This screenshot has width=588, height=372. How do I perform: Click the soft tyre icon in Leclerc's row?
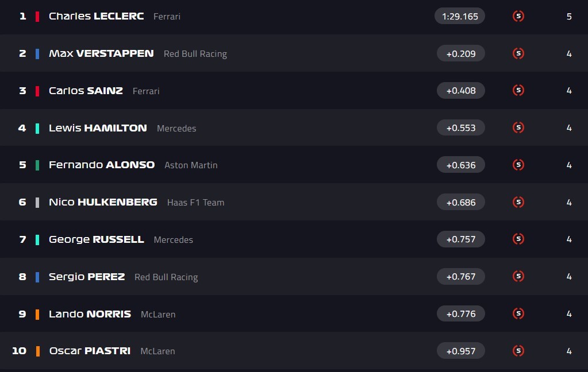coord(518,16)
